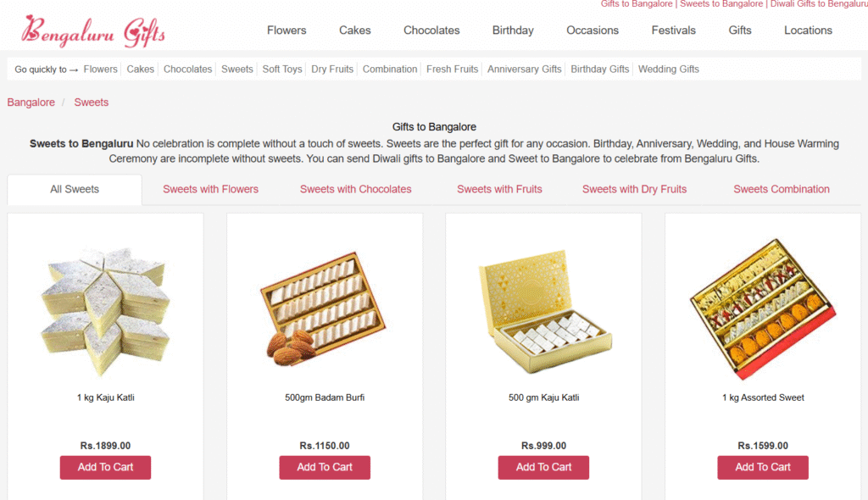
Task: Open the 1 kg Kaju Katli image
Action: click(105, 310)
